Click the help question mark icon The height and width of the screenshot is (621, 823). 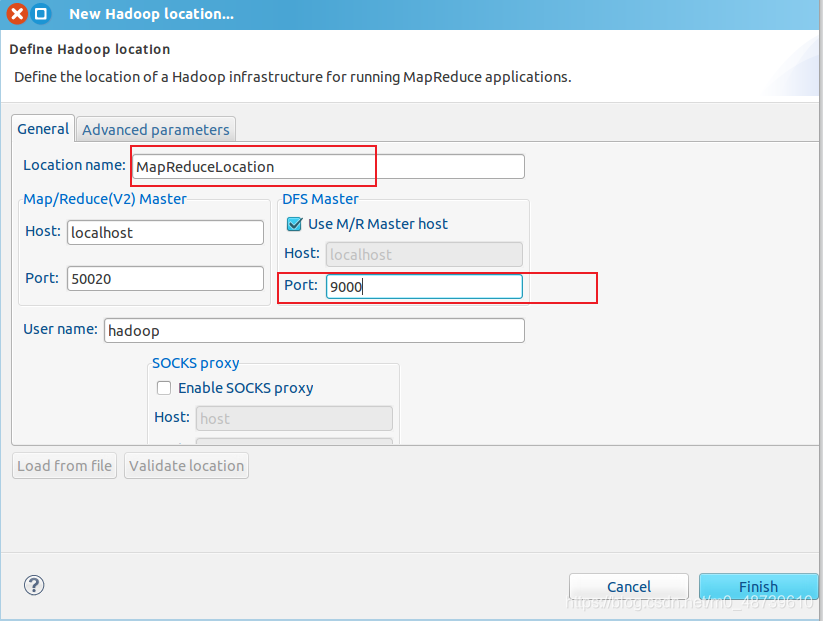point(34,585)
